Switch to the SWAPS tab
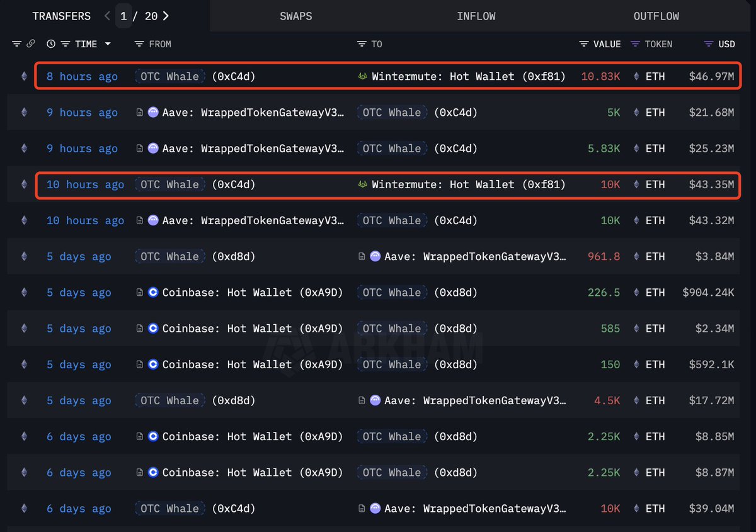The height and width of the screenshot is (532, 756). (295, 16)
